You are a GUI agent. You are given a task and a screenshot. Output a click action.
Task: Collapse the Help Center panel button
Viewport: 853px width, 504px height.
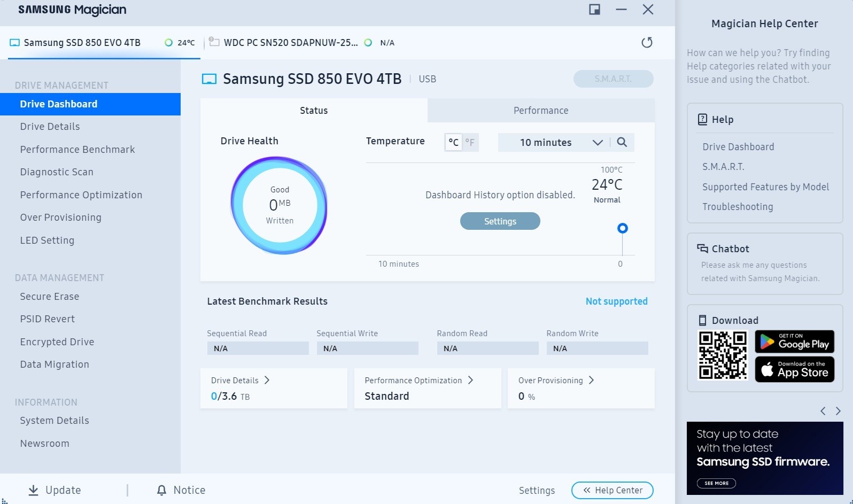coord(612,490)
